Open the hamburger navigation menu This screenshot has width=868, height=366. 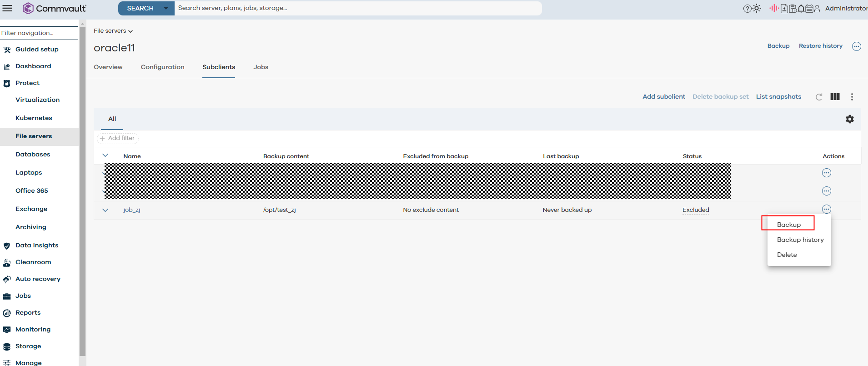click(7, 8)
